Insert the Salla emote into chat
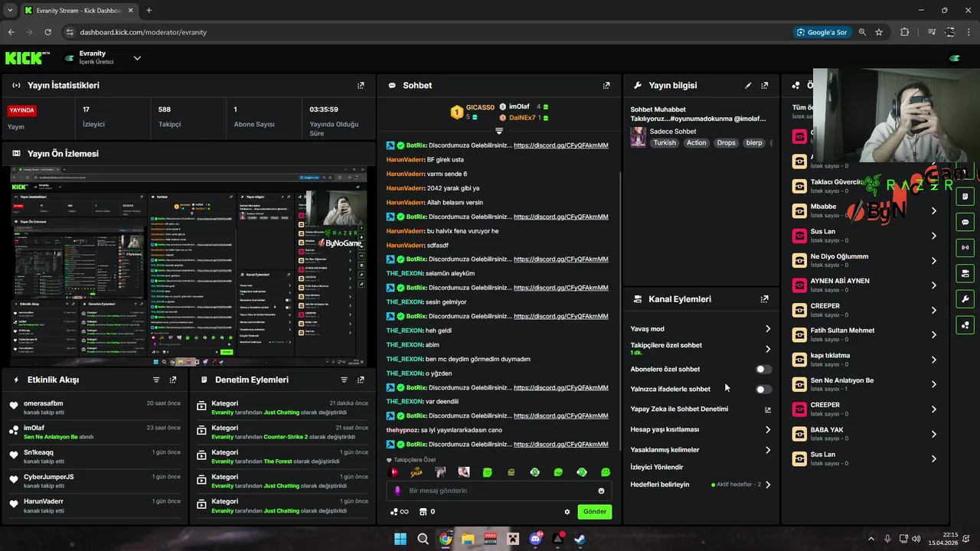Screen dimensions: 980x551 pos(416,472)
